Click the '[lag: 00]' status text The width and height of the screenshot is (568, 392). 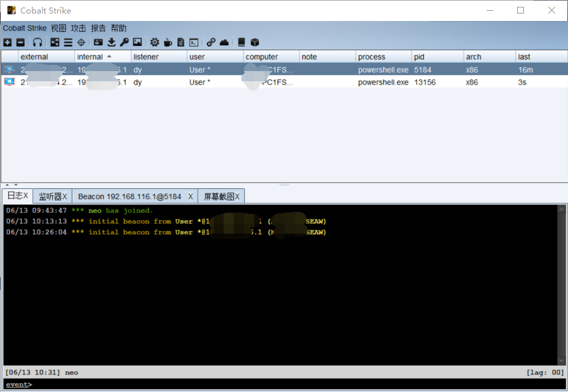point(545,372)
